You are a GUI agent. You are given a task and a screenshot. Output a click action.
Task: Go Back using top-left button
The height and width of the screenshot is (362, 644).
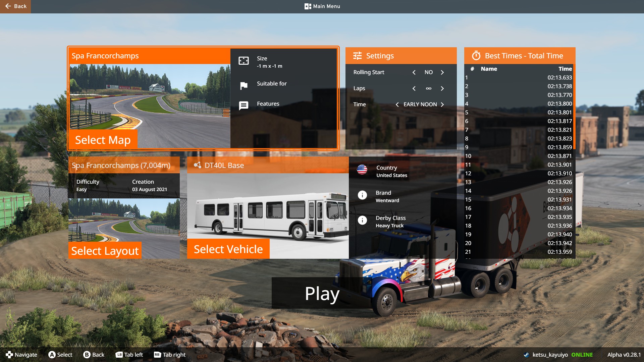click(x=15, y=6)
